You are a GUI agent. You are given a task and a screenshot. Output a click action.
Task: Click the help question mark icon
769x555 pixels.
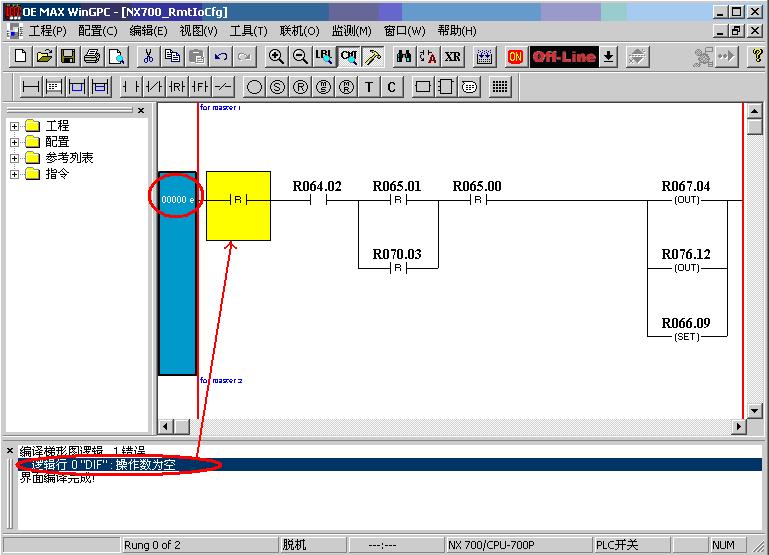(x=758, y=56)
